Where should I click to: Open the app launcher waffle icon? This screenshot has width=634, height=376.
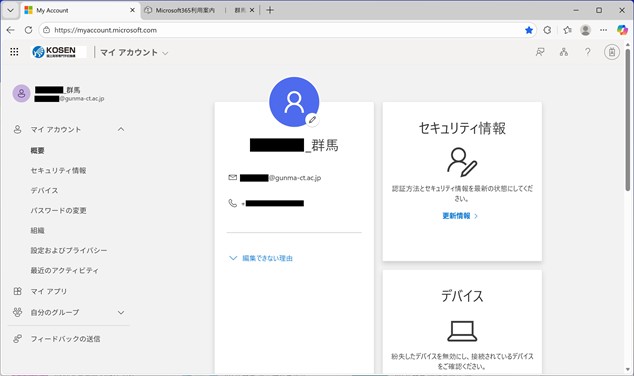tap(14, 52)
